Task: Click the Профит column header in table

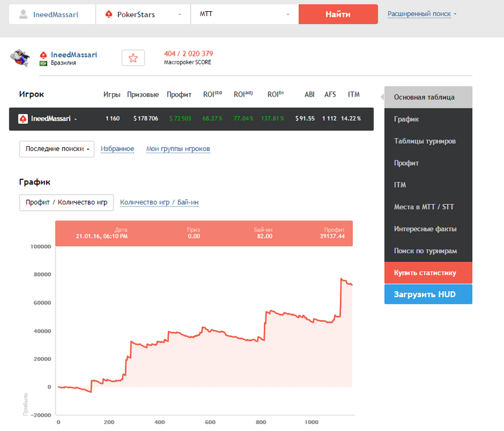Action: (x=179, y=94)
